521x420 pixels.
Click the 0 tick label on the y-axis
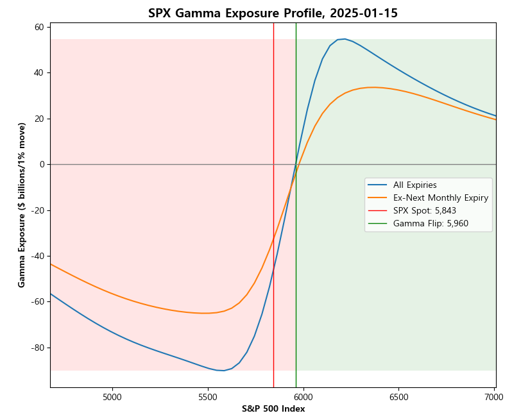pyautogui.click(x=41, y=165)
